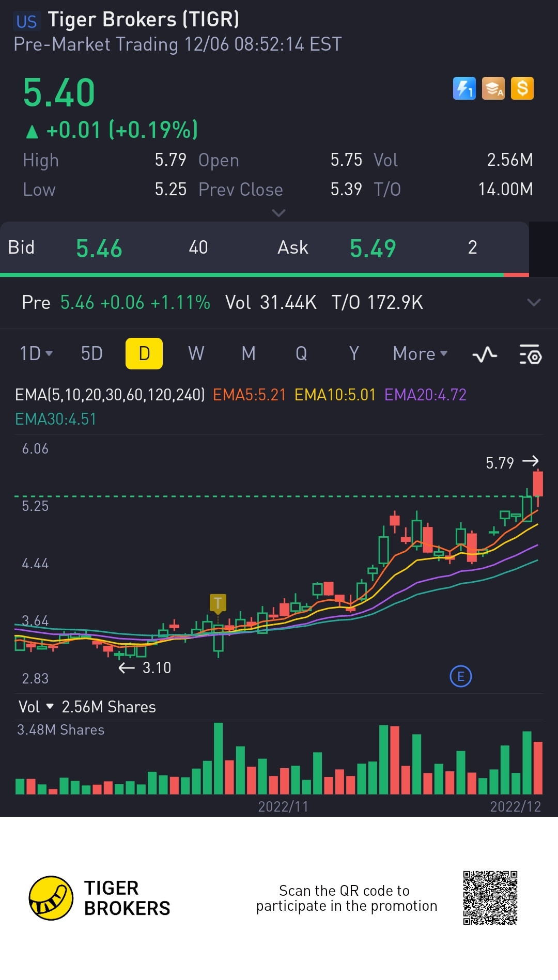Tap the EMA10:5.01 value
Image resolution: width=558 pixels, height=980 pixels.
point(335,395)
